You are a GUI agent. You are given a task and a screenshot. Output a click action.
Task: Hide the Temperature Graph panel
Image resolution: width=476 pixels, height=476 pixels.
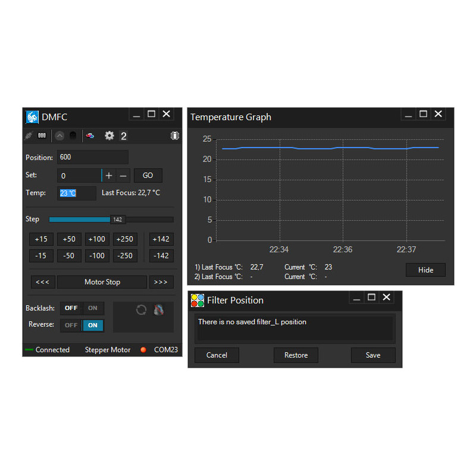(425, 270)
